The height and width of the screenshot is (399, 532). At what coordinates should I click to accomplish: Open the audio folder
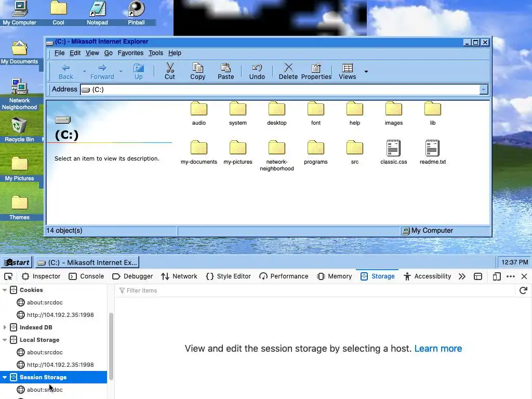(199, 114)
